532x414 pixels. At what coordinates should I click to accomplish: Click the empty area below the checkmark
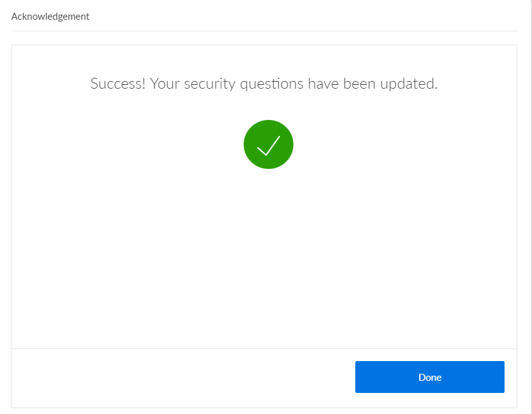(x=264, y=255)
